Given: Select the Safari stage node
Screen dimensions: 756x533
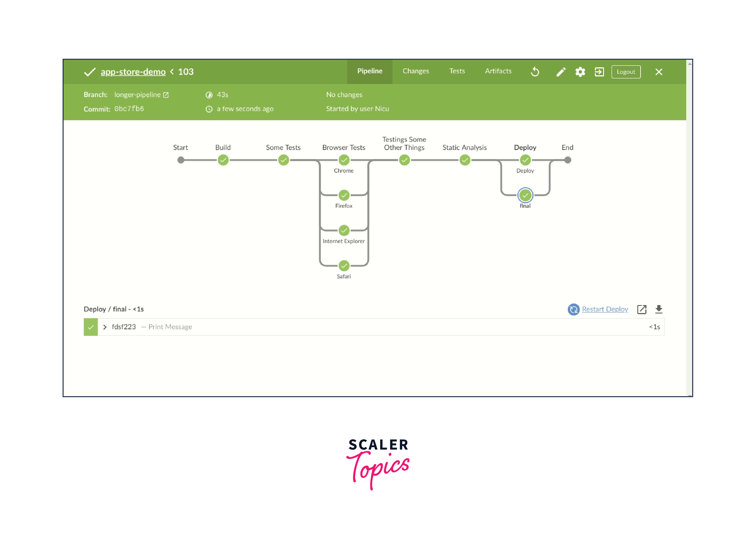Looking at the screenshot, I should [x=344, y=265].
